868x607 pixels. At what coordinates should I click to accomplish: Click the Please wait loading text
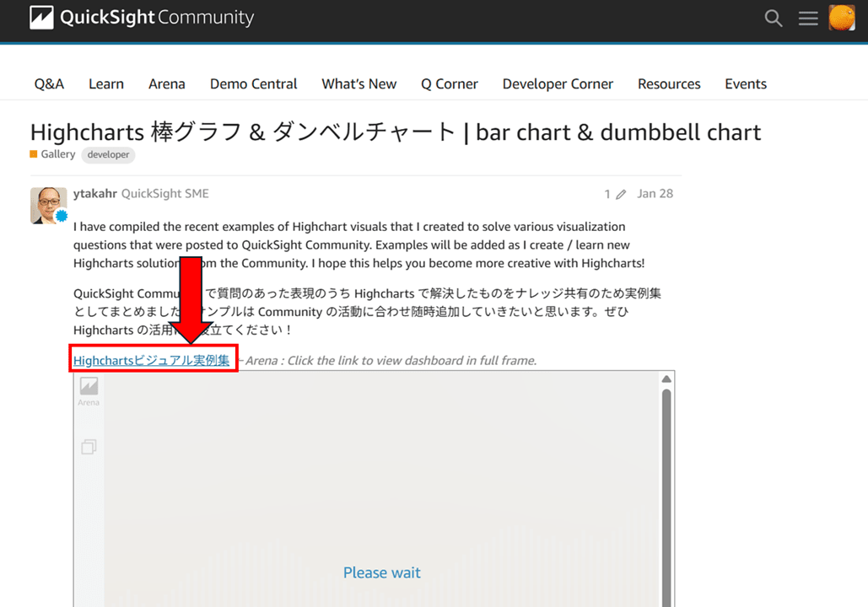click(382, 572)
